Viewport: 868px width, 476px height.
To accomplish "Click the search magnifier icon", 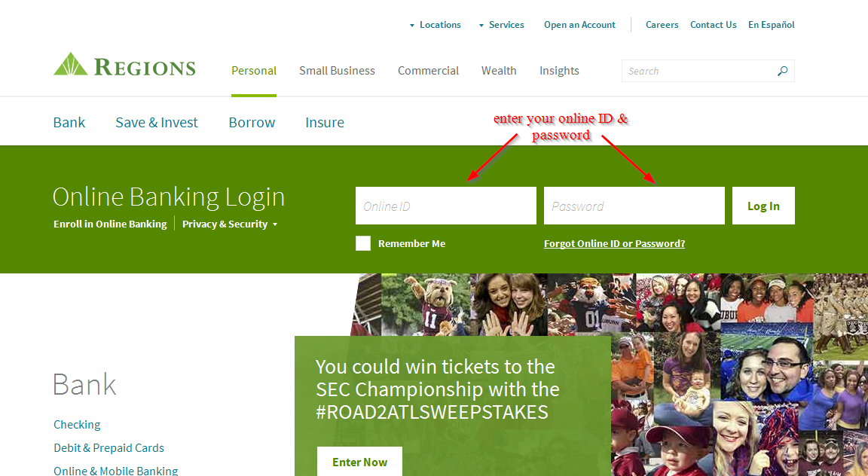I will [x=782, y=71].
